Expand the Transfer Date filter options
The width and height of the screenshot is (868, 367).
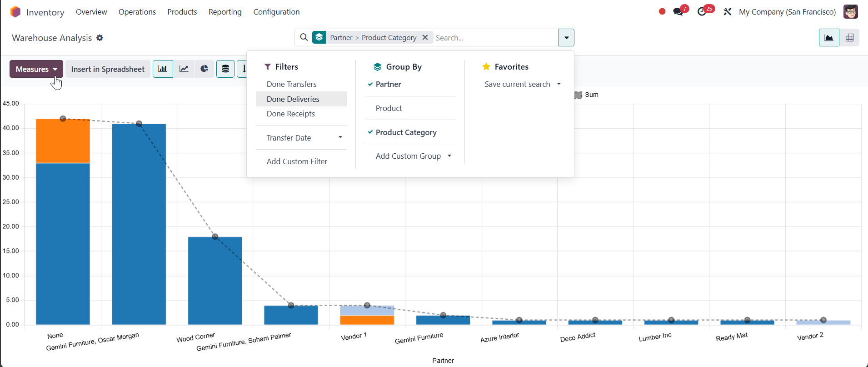(301, 138)
